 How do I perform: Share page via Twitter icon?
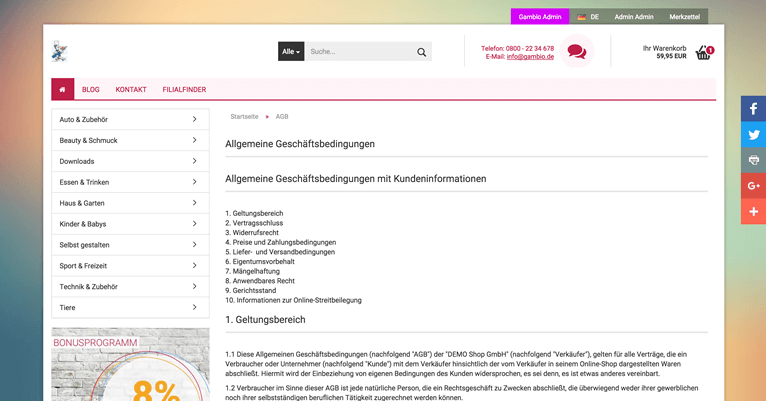tap(753, 134)
